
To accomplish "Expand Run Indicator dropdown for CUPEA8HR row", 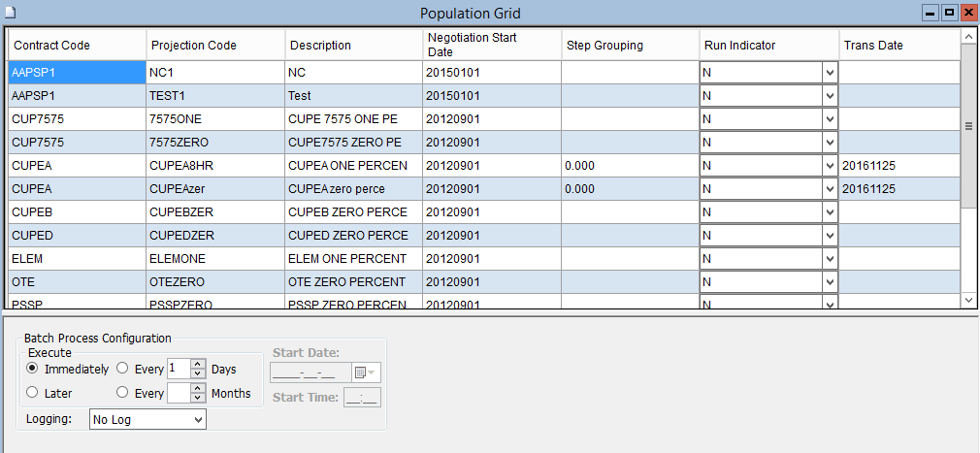I will coord(829,166).
